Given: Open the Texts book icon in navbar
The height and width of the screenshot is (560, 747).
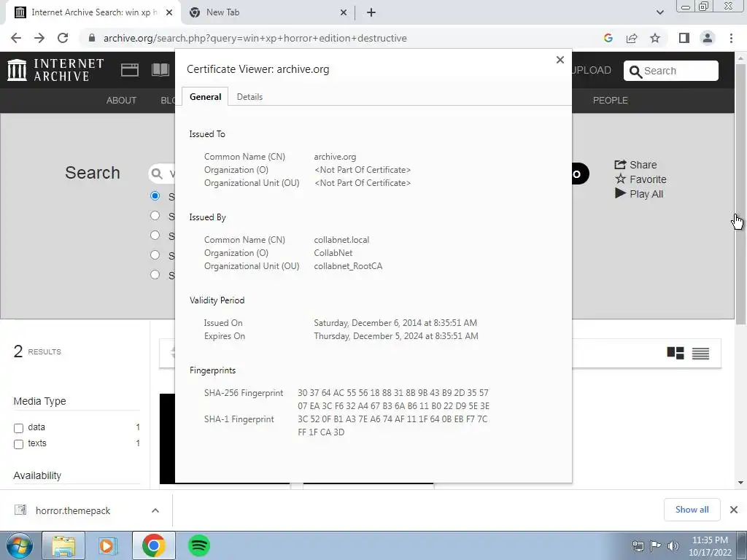Looking at the screenshot, I should [160, 70].
